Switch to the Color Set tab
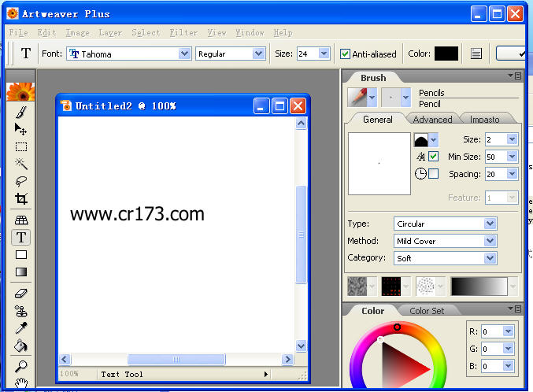 (427, 311)
